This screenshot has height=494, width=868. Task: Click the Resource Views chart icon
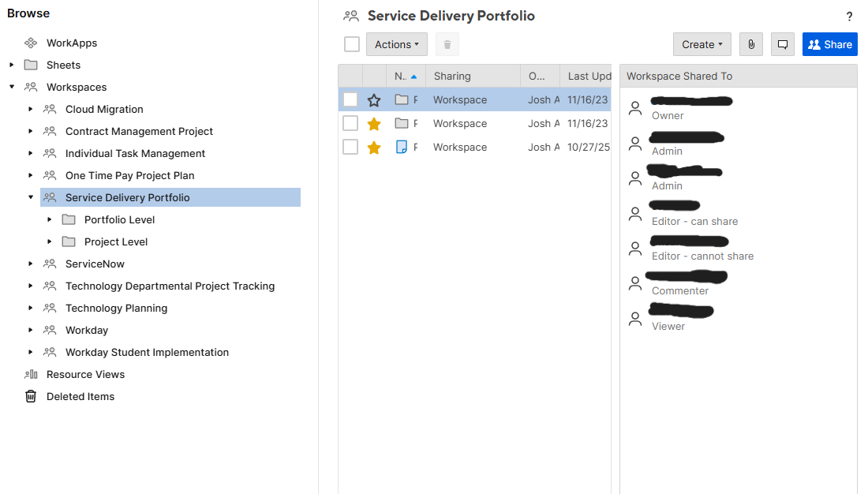31,374
